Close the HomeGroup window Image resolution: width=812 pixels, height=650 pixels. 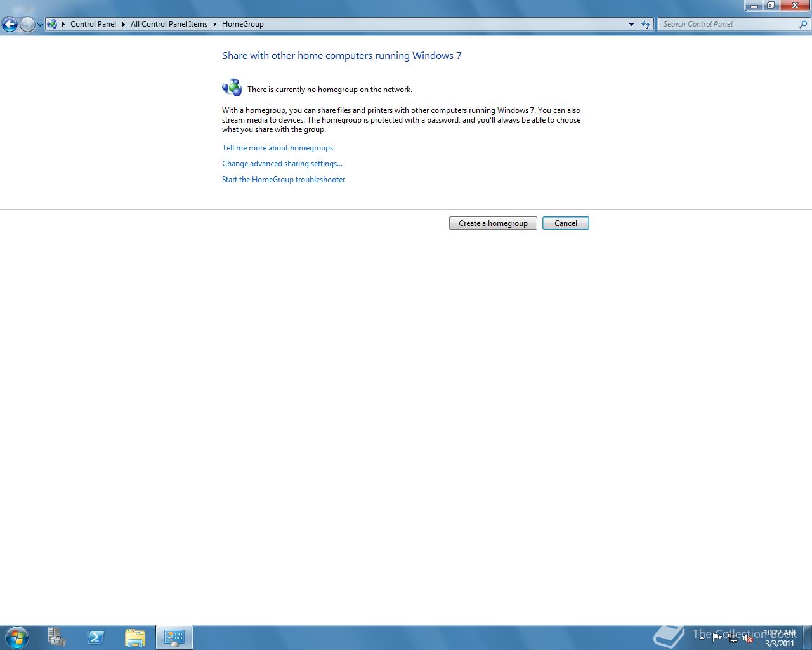[x=795, y=5]
